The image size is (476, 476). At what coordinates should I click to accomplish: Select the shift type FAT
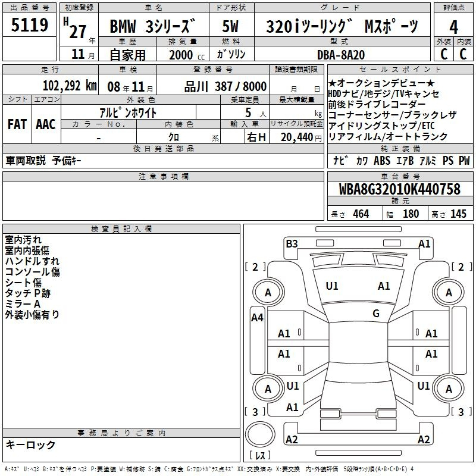coord(17,124)
